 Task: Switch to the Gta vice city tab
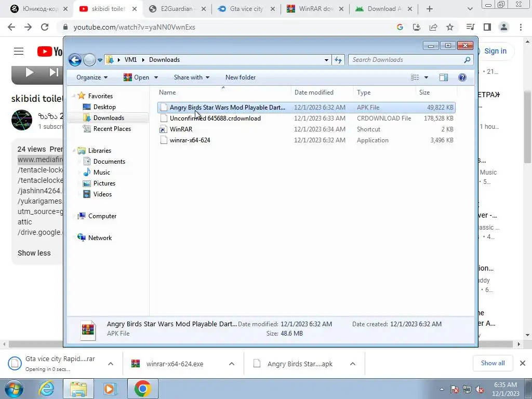[246, 9]
